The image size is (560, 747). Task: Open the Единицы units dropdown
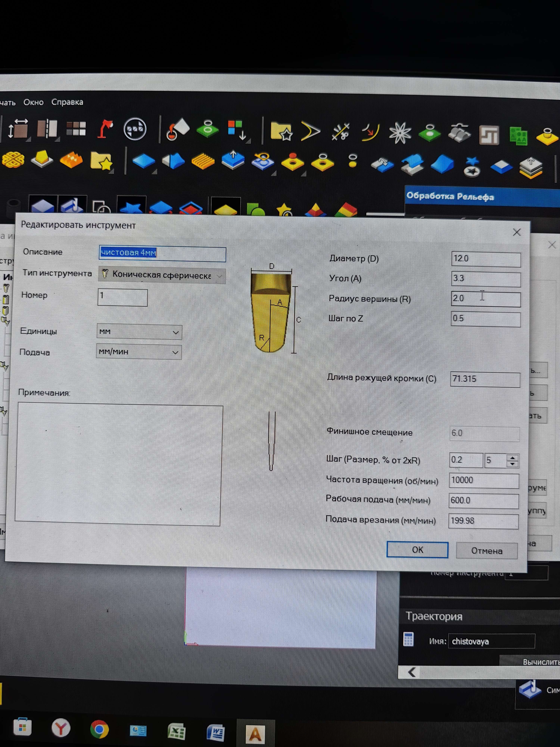pyautogui.click(x=139, y=332)
